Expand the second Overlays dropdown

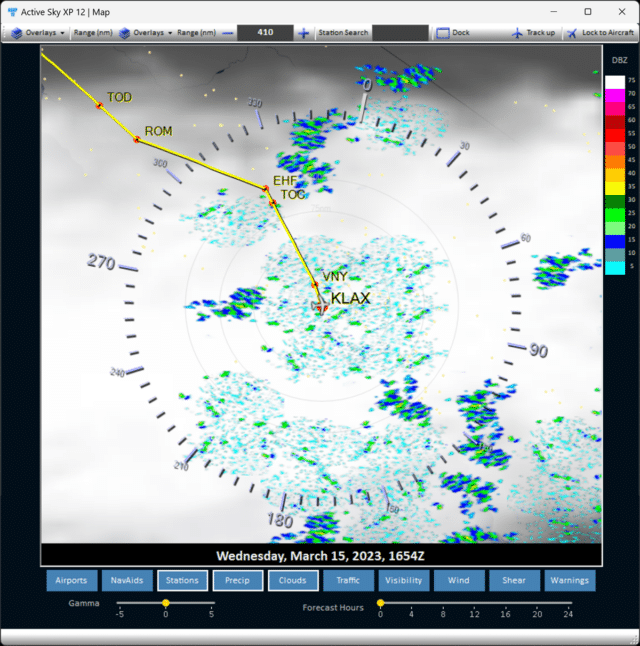[x=146, y=33]
